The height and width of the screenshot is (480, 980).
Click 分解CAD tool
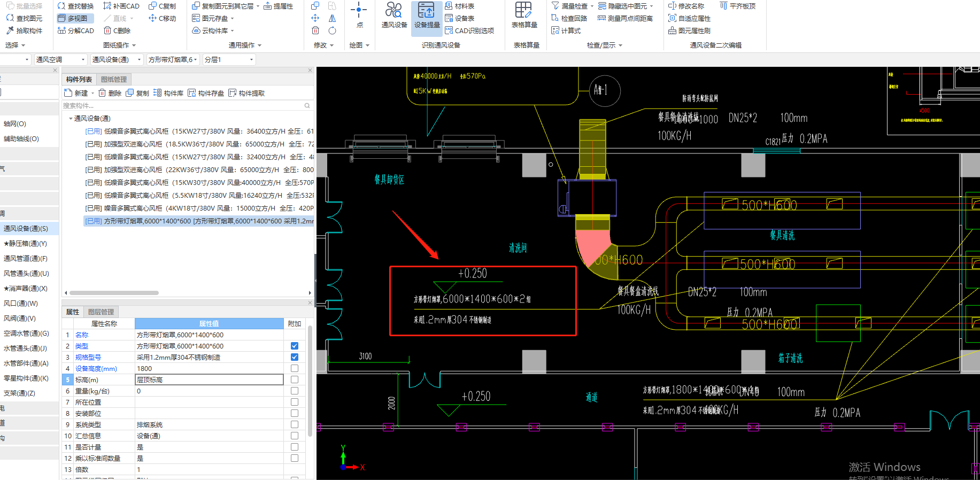tap(75, 30)
